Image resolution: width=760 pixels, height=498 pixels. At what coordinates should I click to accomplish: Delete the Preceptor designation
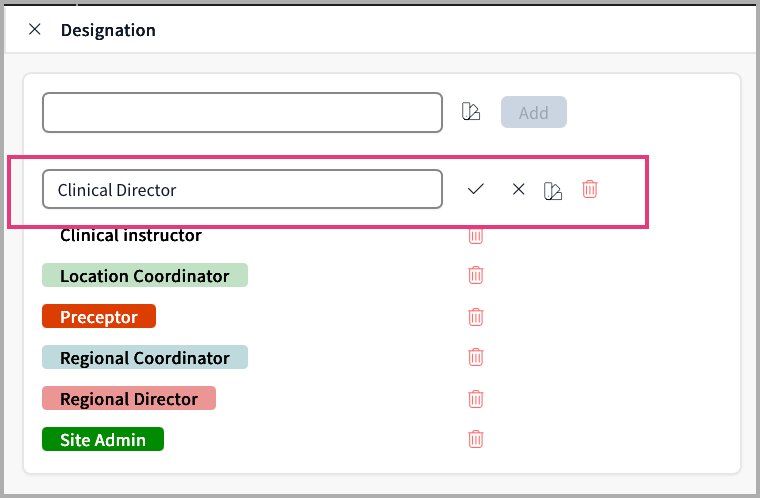(x=476, y=316)
